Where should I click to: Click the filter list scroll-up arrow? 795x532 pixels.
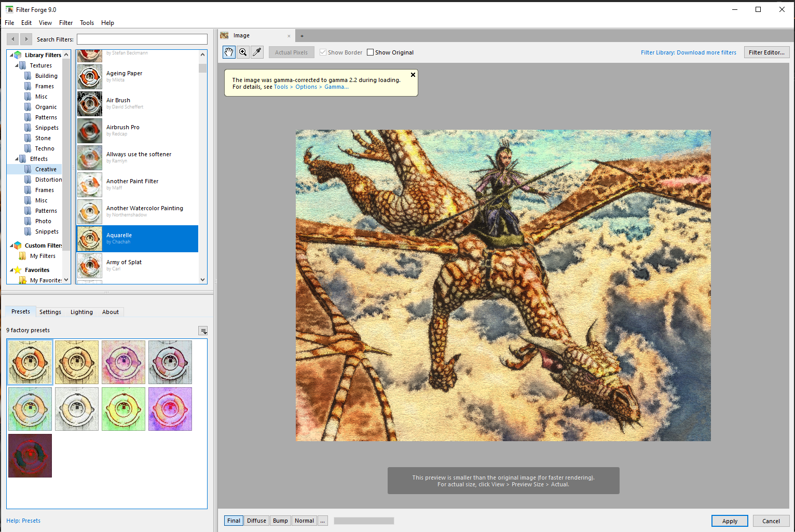[202, 54]
